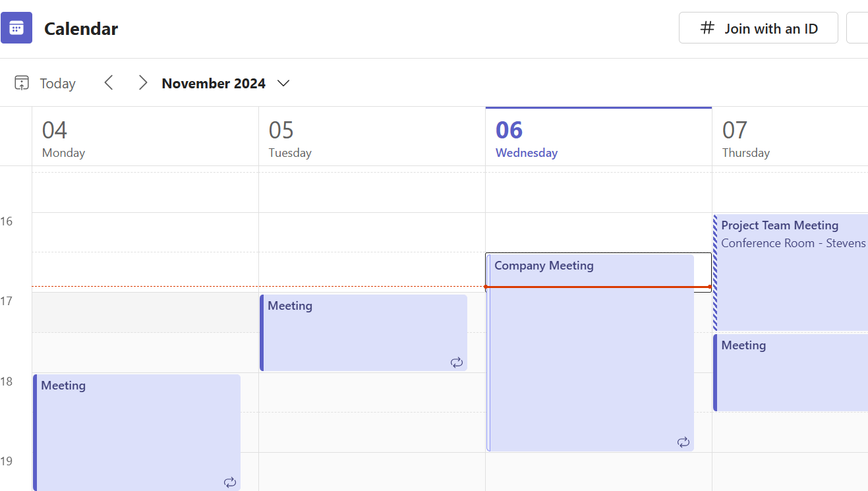Click the purple Calendar app icon
The image size is (868, 491).
[x=16, y=28]
